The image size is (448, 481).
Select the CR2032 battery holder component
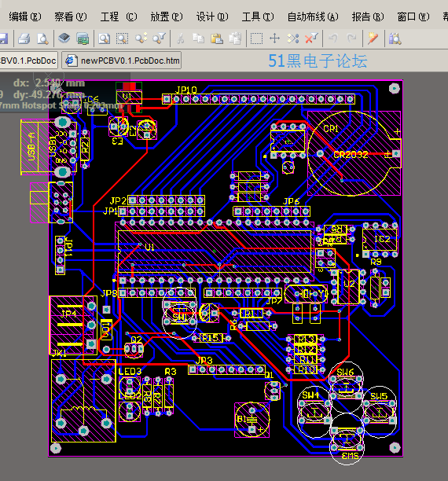tap(354, 153)
